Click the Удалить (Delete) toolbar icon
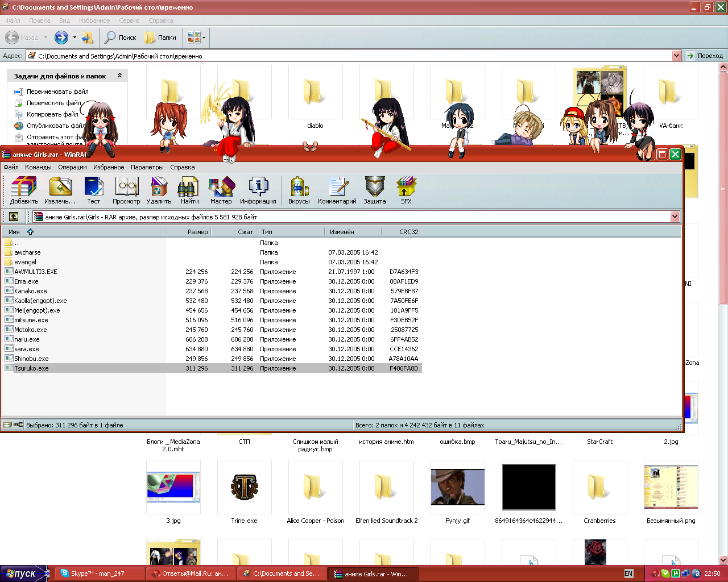Image resolution: width=728 pixels, height=582 pixels. (x=159, y=190)
